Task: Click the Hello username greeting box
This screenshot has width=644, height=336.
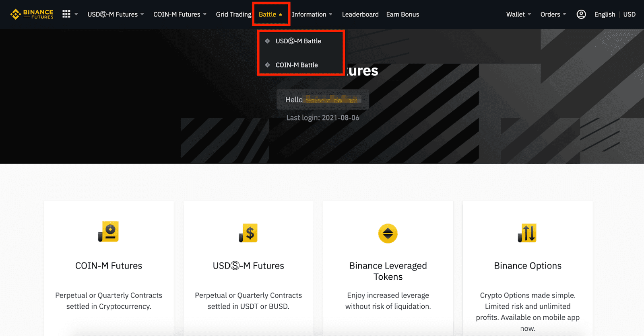Action: [323, 99]
